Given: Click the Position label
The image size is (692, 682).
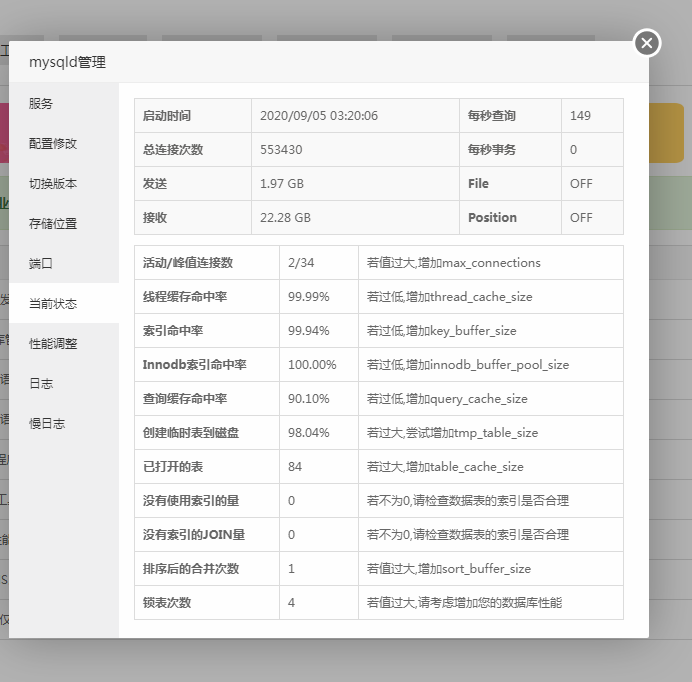Looking at the screenshot, I should pyautogui.click(x=493, y=218).
